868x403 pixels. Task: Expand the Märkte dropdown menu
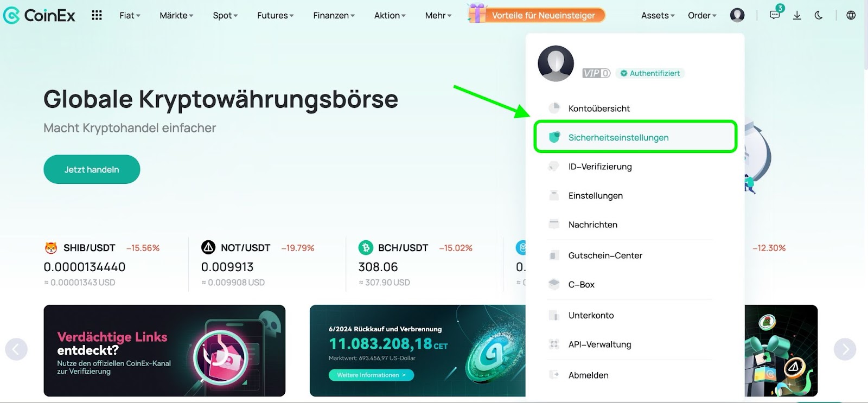(176, 16)
